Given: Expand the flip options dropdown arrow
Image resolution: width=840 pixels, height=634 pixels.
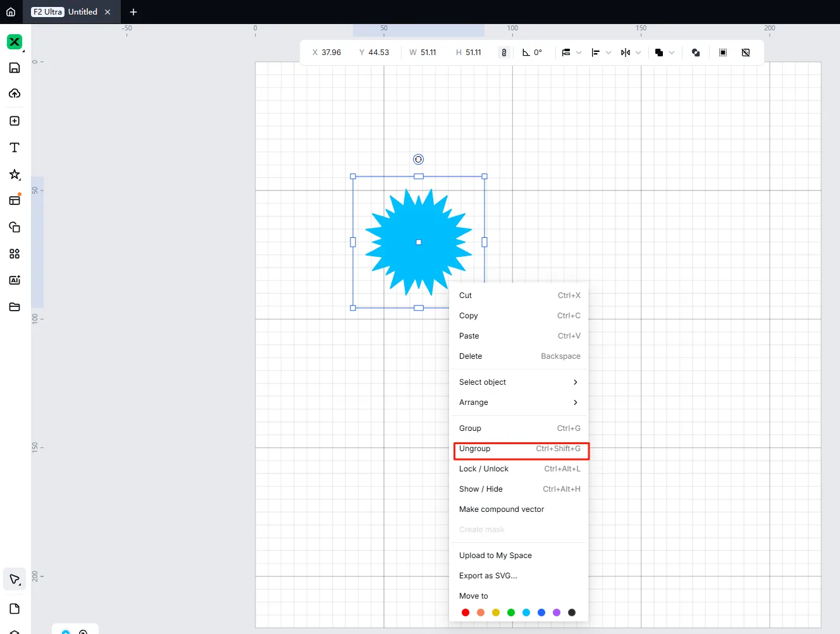Looking at the screenshot, I should (x=638, y=53).
